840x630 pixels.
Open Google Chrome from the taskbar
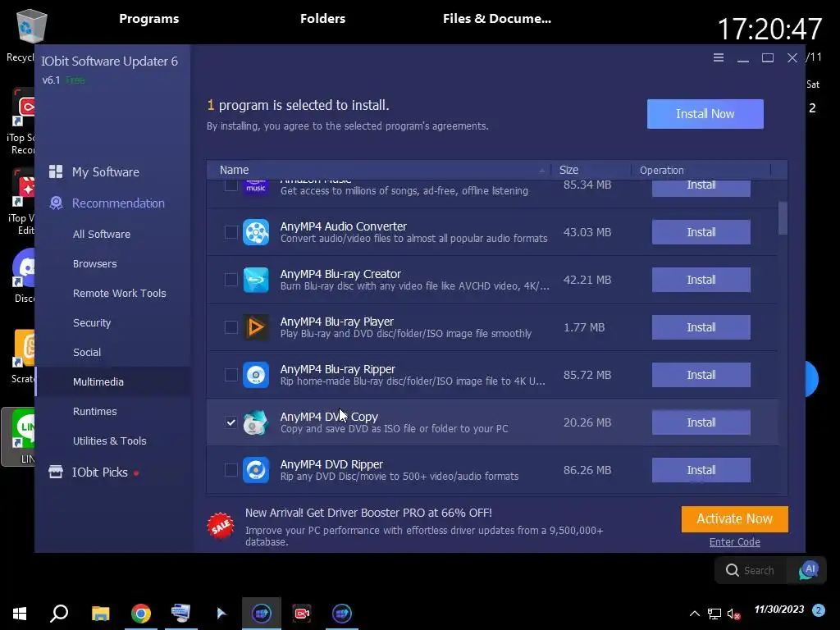coord(141,614)
